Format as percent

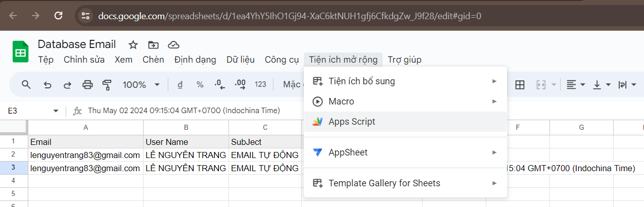200,85
